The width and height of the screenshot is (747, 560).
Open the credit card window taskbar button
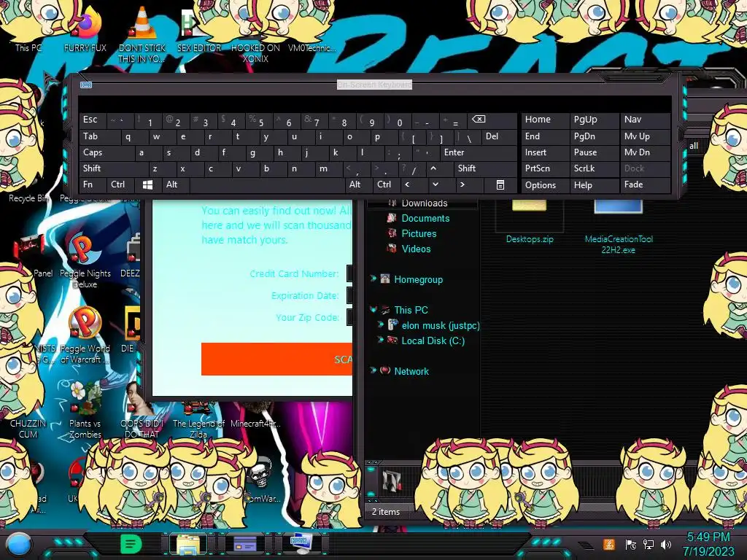[245, 544]
